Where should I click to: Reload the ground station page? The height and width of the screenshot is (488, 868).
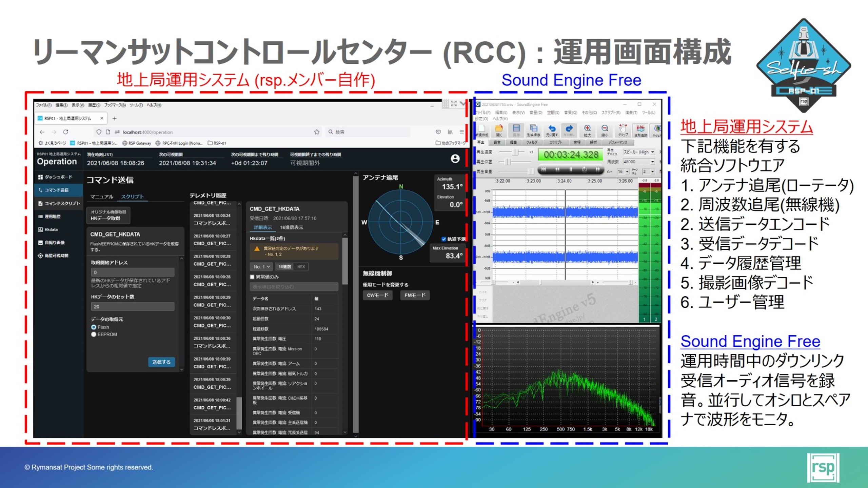[66, 132]
